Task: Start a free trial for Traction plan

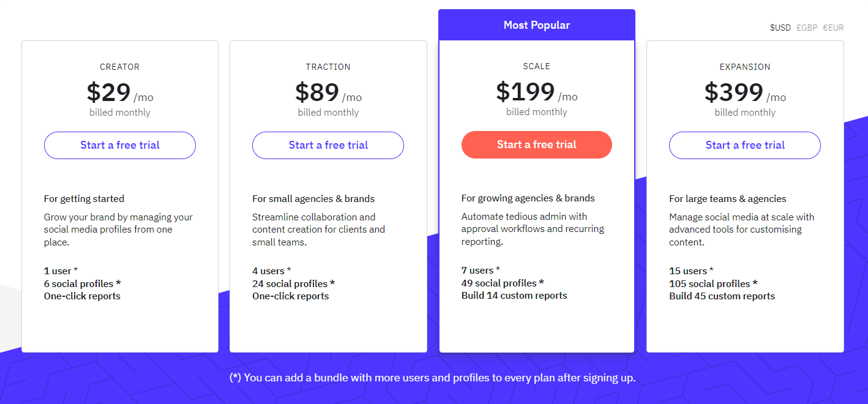Action: pos(328,145)
